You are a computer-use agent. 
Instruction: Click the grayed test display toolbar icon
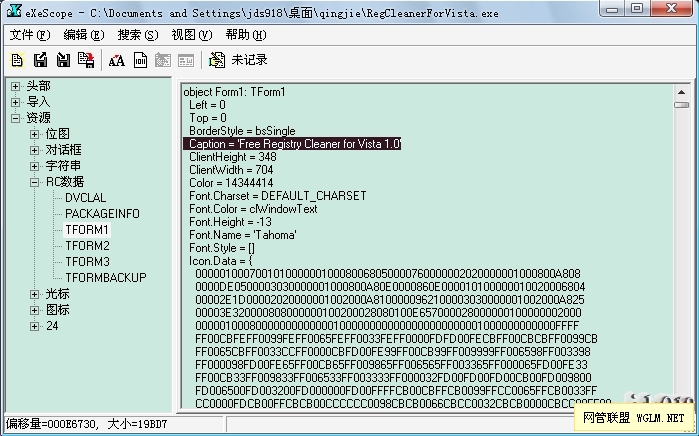(186, 60)
